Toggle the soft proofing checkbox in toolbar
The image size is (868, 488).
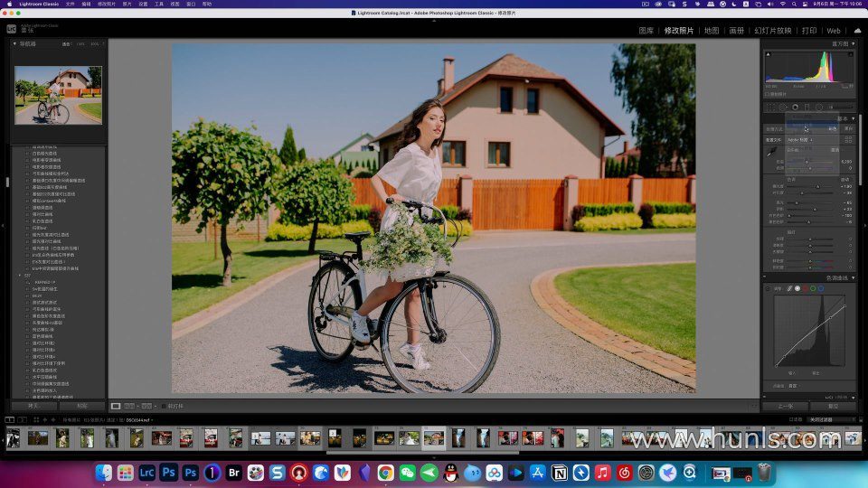click(164, 406)
